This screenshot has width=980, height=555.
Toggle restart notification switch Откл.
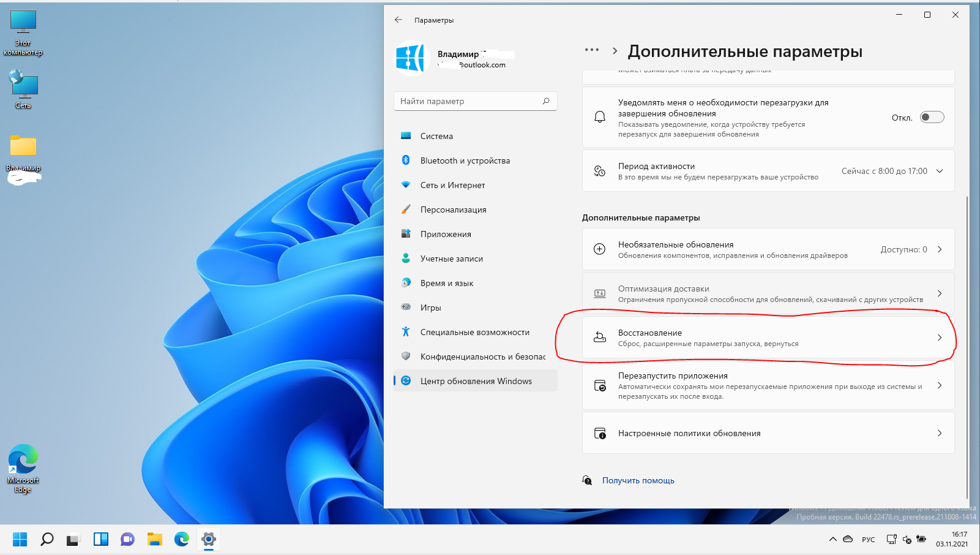pos(932,117)
